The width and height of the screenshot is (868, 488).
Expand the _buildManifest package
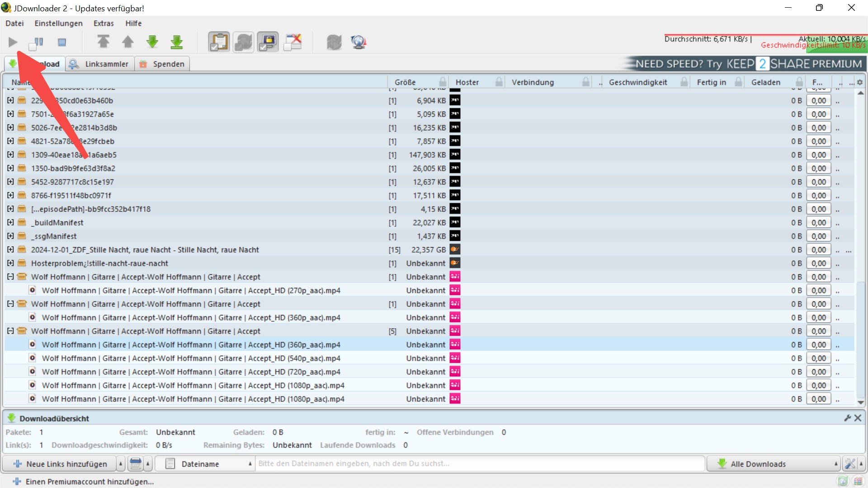point(10,223)
